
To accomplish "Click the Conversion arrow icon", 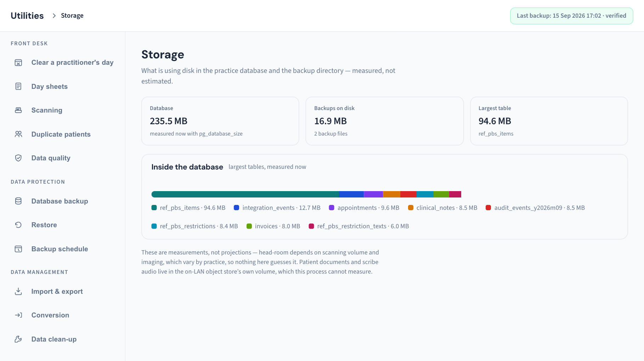I will click(18, 315).
